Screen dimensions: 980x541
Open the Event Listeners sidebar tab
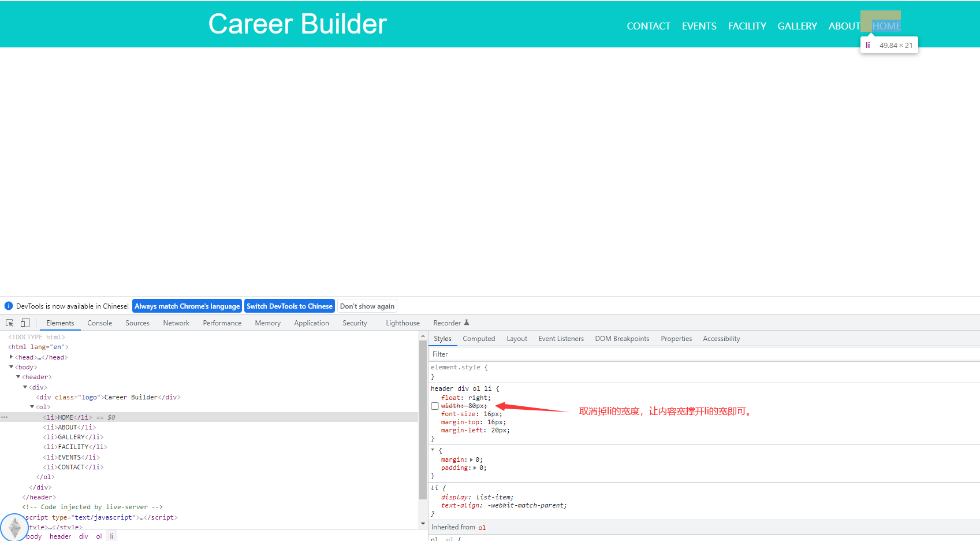point(561,339)
